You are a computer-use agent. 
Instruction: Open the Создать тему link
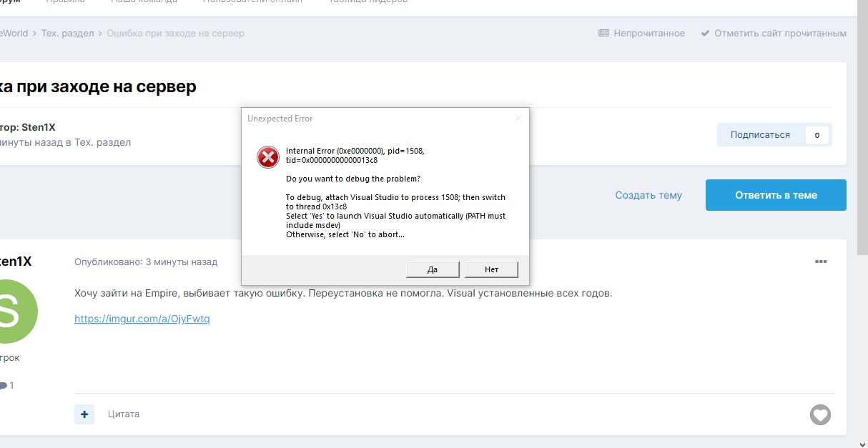pyautogui.click(x=648, y=195)
